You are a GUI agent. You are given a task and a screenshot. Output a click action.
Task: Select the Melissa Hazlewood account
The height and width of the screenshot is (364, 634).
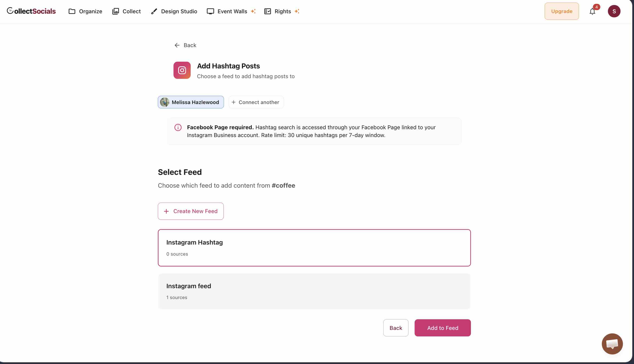pyautogui.click(x=191, y=102)
